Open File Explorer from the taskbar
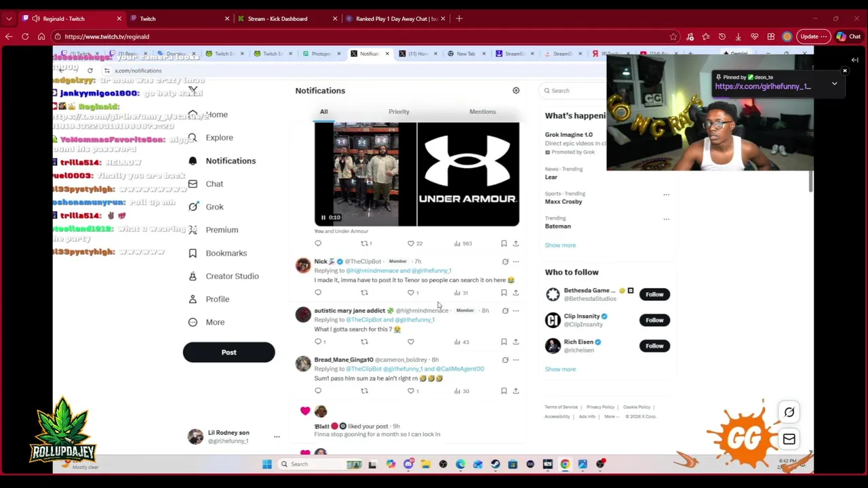The height and width of the screenshot is (488, 868). 425,464
